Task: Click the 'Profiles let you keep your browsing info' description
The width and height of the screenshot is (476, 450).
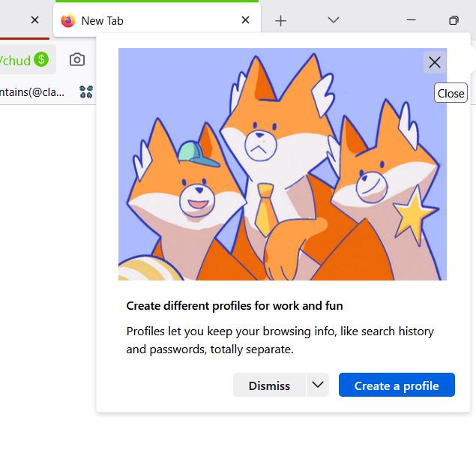Action: [x=280, y=340]
